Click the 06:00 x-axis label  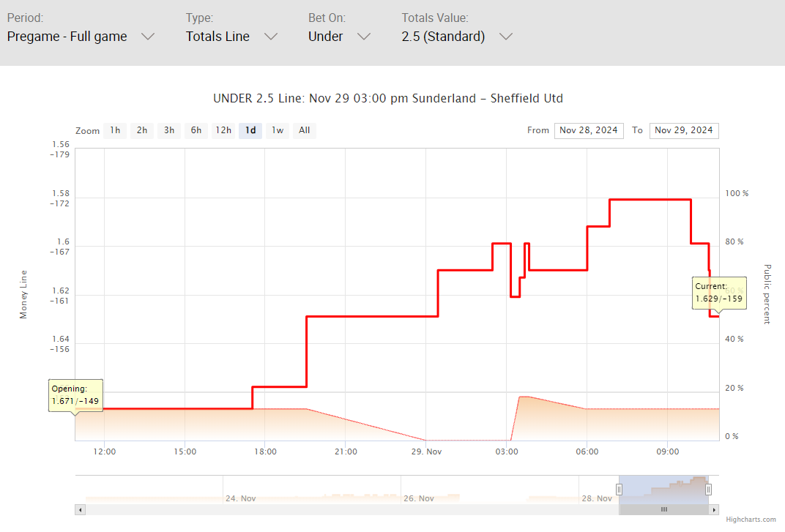[587, 452]
